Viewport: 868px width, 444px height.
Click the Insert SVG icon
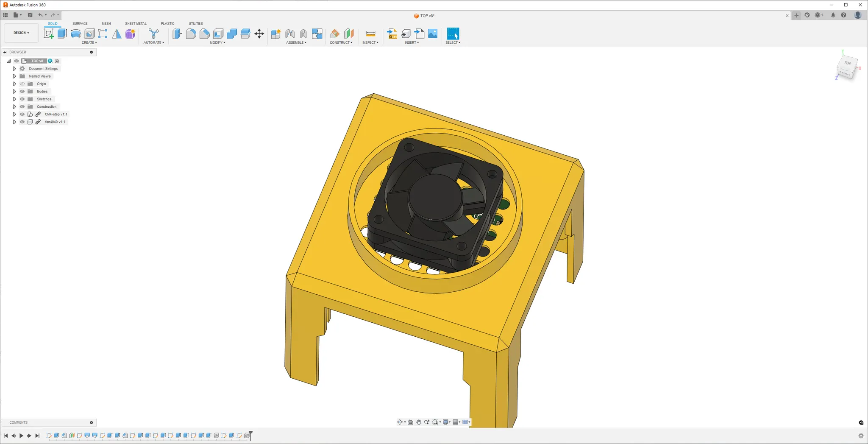click(392, 34)
